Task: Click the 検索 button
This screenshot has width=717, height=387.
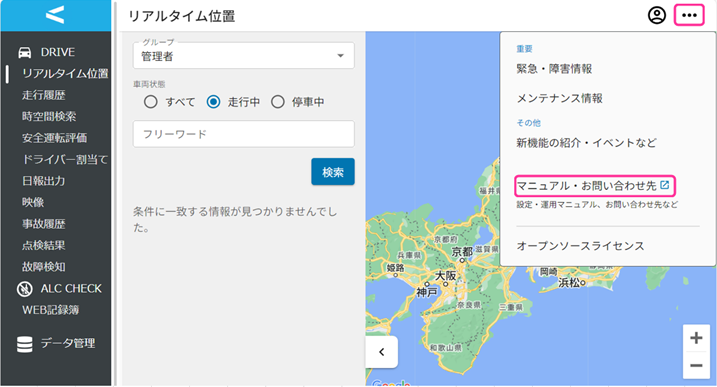Action: pyautogui.click(x=333, y=172)
